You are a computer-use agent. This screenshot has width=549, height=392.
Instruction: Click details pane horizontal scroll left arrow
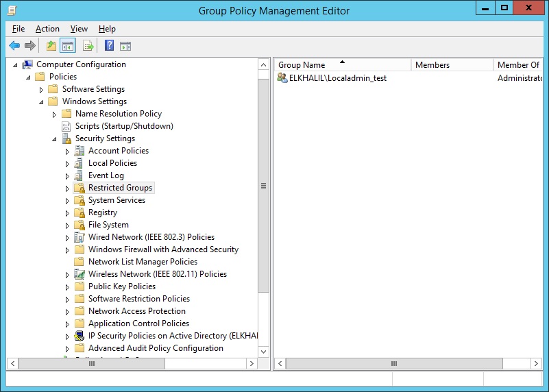pyautogui.click(x=280, y=364)
